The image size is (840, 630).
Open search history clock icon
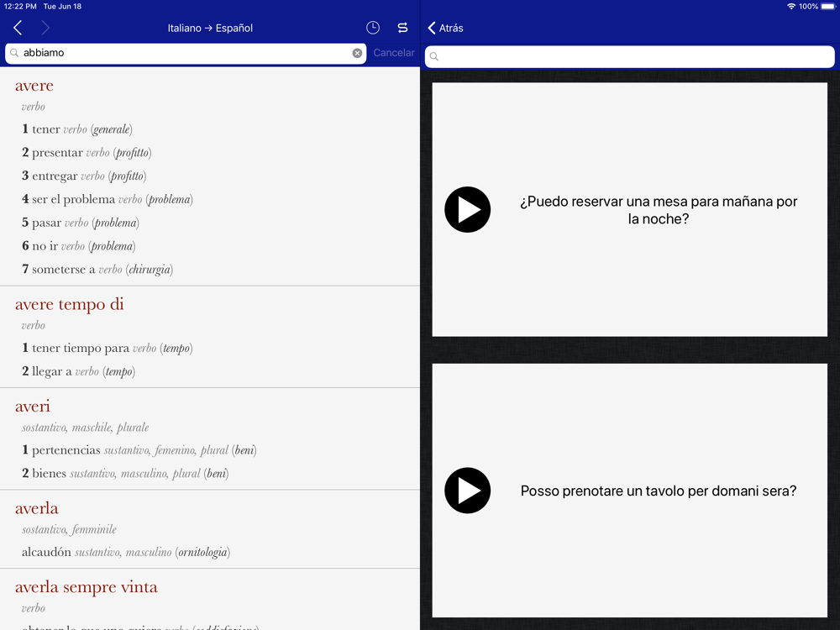tap(373, 28)
